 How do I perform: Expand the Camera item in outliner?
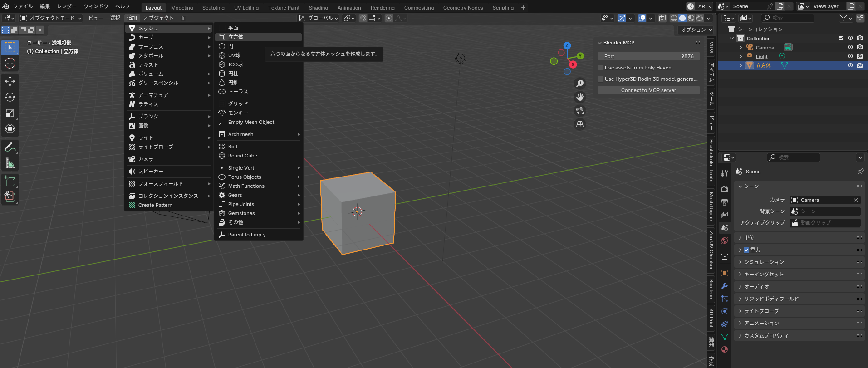coord(740,48)
